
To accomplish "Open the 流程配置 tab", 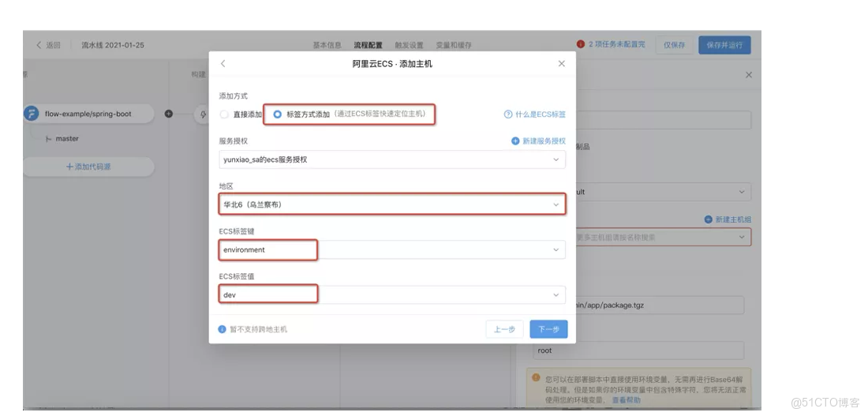I will [369, 46].
